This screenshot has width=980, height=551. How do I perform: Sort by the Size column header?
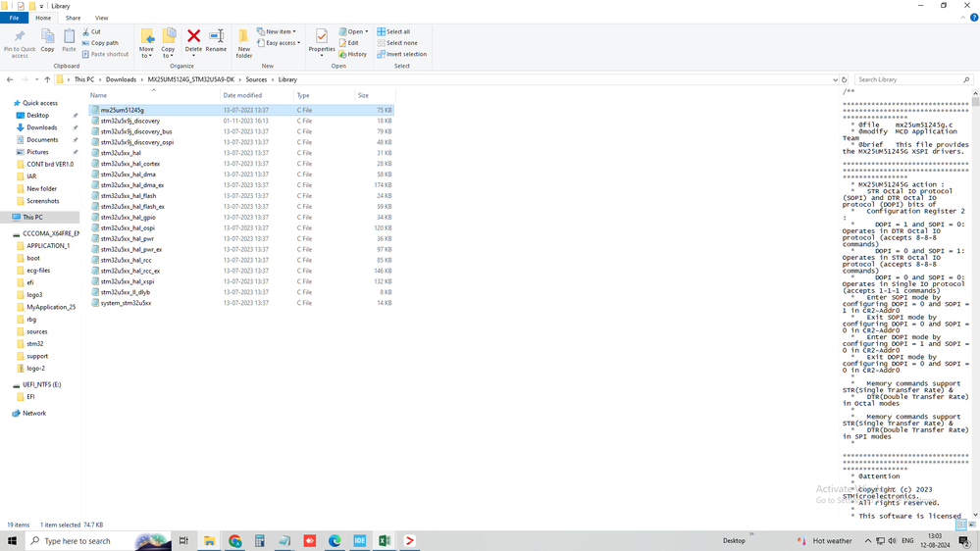[x=375, y=95]
